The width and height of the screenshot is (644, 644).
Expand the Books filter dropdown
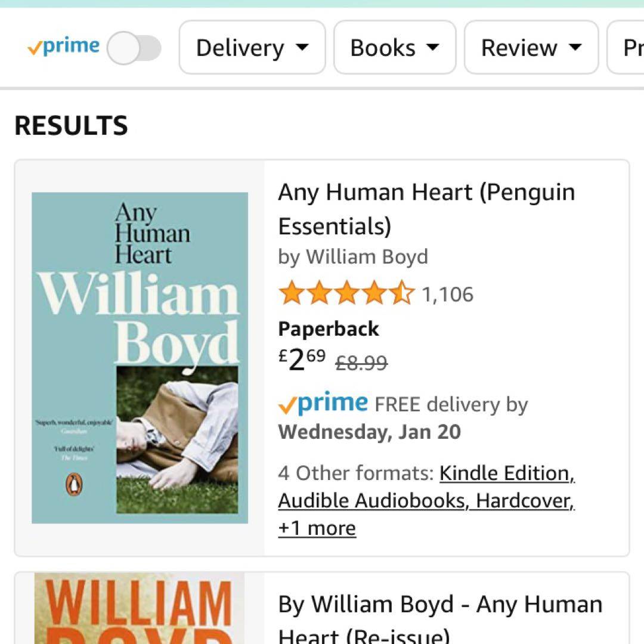pos(395,48)
